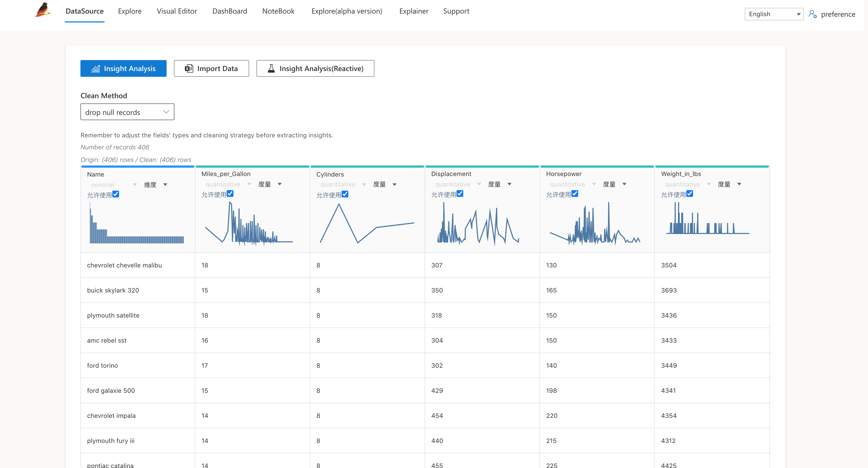Image resolution: width=868 pixels, height=468 pixels.
Task: Click the preference link
Action: click(x=838, y=14)
